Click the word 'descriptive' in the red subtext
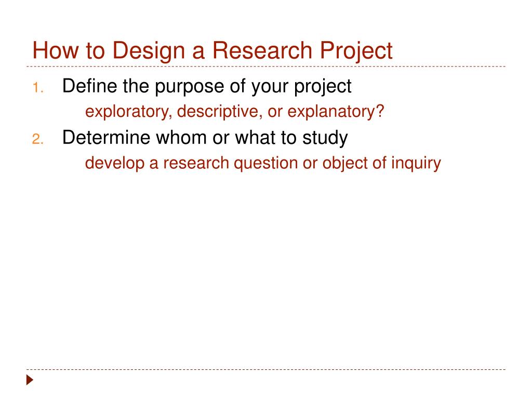The height and width of the screenshot is (399, 532). (x=220, y=112)
